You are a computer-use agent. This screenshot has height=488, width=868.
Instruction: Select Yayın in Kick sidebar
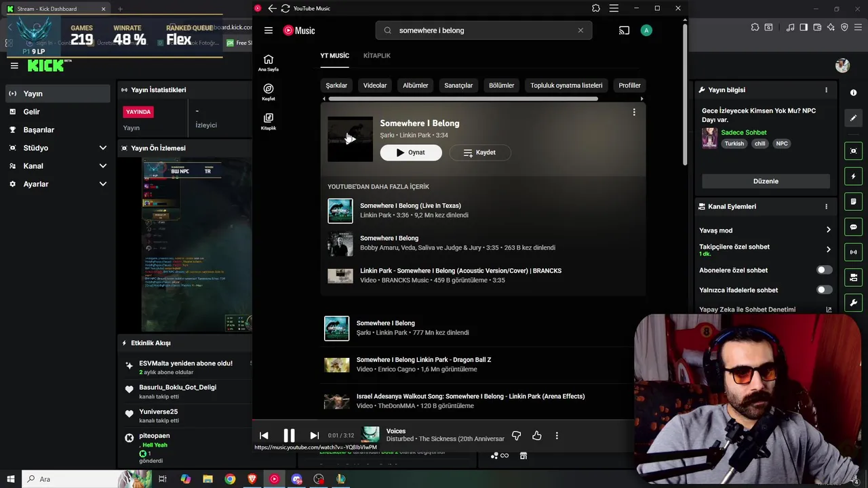[58, 94]
